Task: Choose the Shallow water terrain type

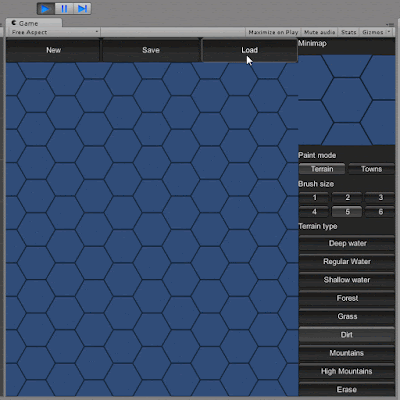Action: (347, 280)
